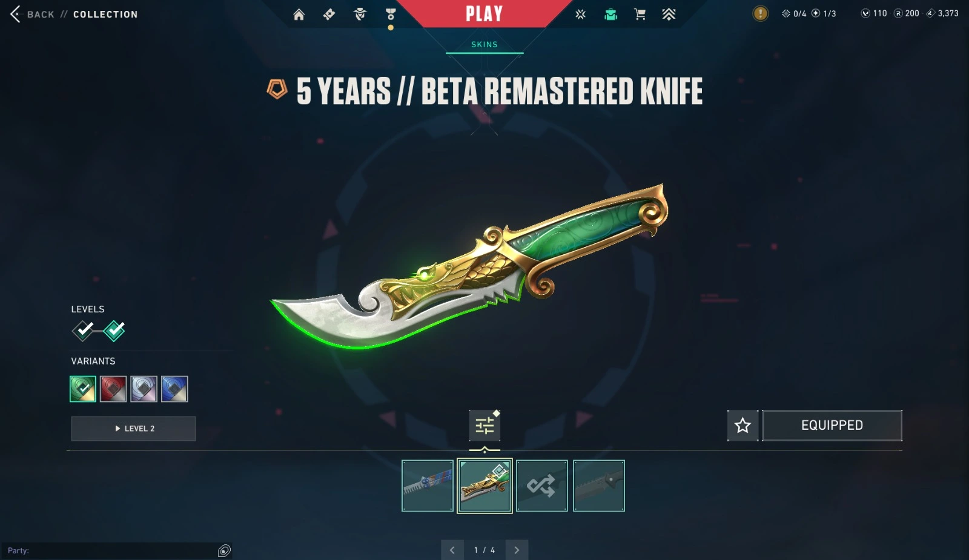Open the skin filter options
969x560 pixels.
pyautogui.click(x=484, y=426)
